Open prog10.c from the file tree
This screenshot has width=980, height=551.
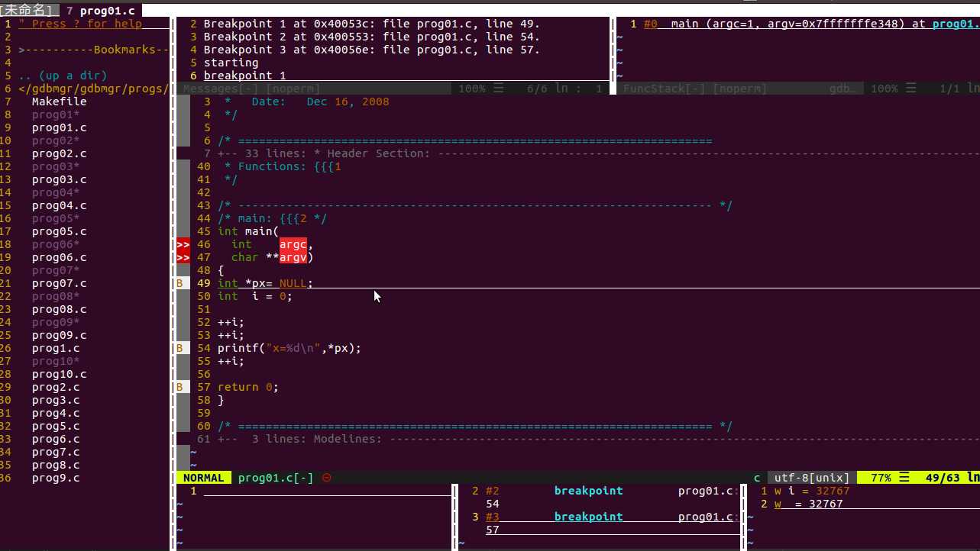pos(59,374)
